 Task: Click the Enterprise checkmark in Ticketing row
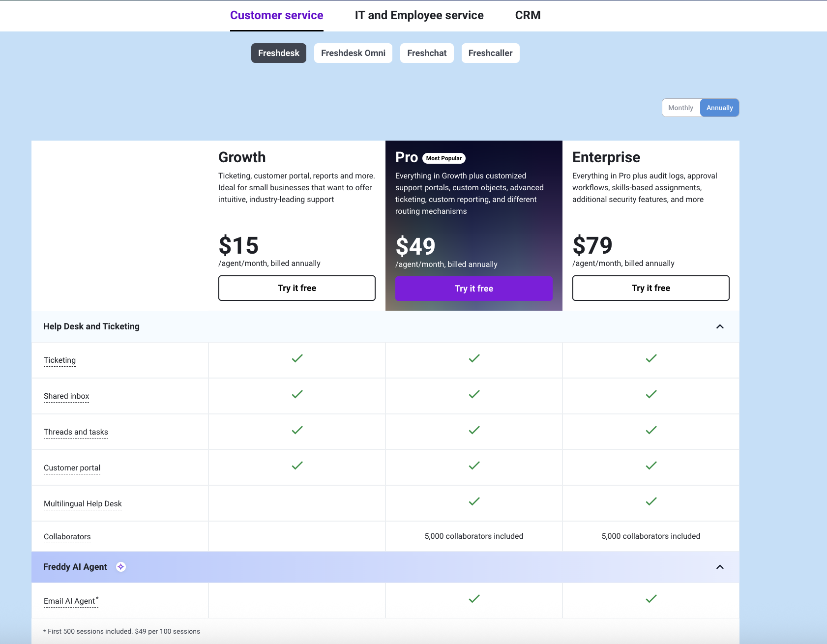click(x=651, y=358)
